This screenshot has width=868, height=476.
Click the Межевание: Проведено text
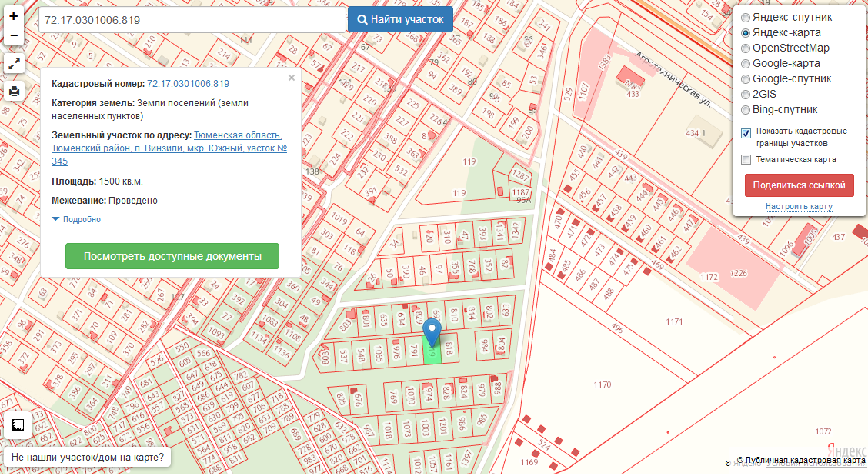(105, 201)
